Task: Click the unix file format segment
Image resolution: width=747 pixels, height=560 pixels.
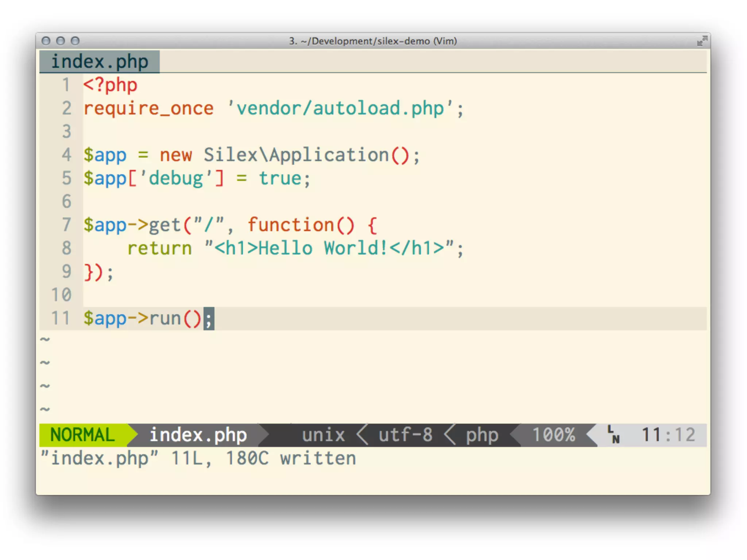Action: [323, 435]
